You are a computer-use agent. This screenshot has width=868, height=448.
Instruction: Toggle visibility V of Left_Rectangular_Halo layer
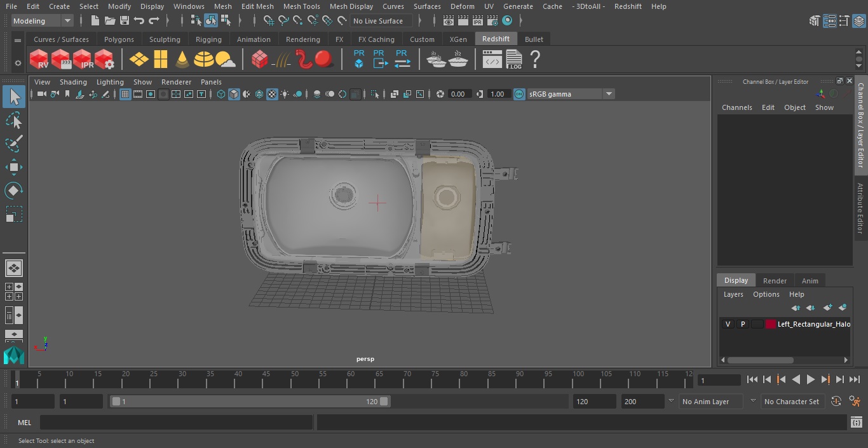point(728,324)
